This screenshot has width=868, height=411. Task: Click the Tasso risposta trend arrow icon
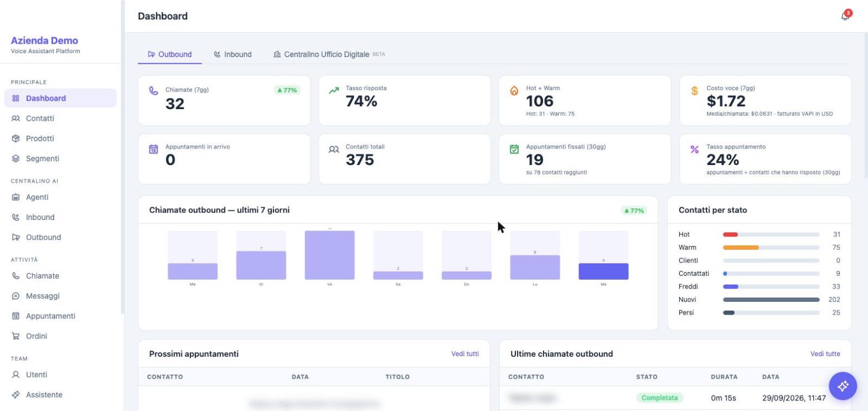point(334,90)
